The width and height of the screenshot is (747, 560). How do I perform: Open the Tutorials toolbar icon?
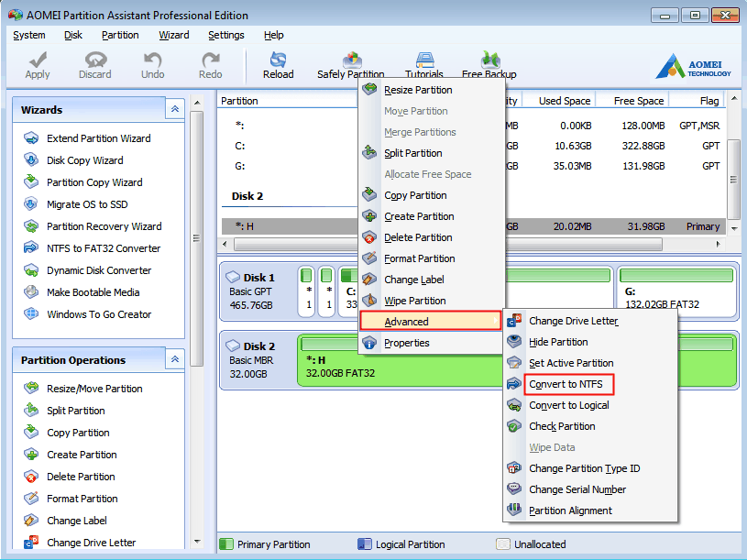(x=424, y=60)
